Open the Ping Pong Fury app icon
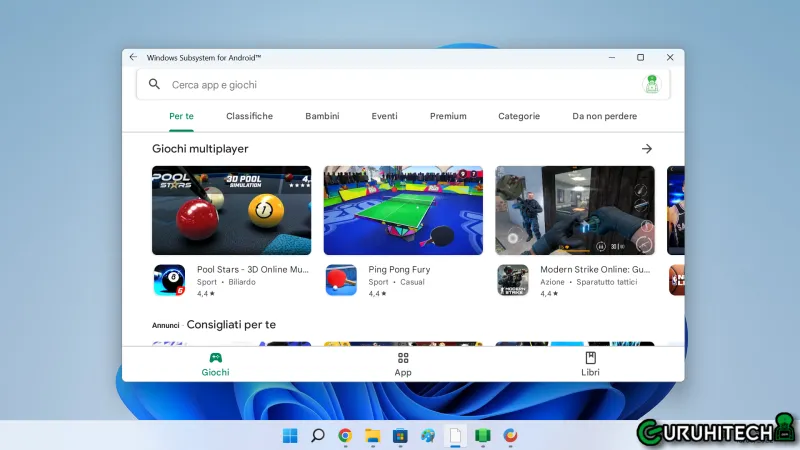 [341, 280]
